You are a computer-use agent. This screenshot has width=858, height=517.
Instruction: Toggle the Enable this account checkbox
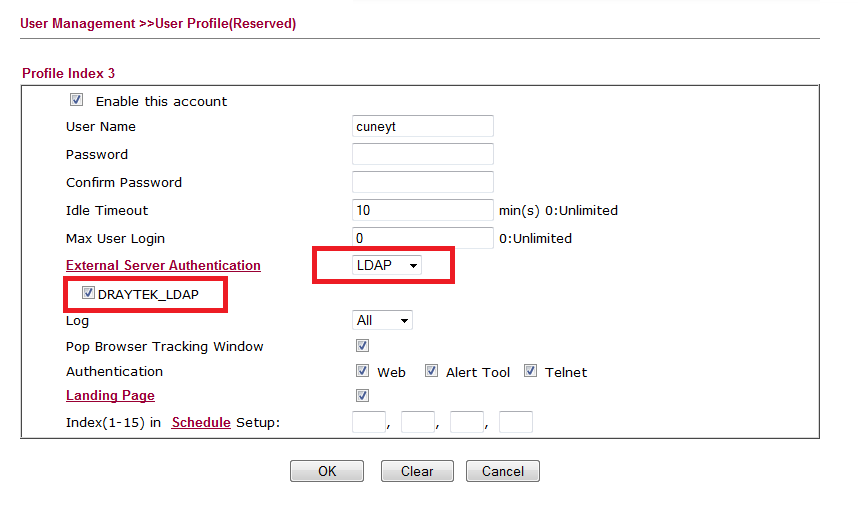76,100
